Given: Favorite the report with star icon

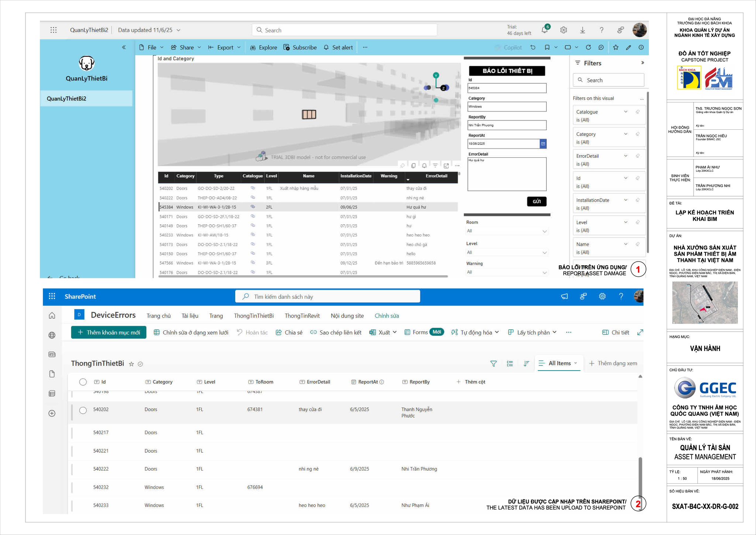Looking at the screenshot, I should 616,47.
